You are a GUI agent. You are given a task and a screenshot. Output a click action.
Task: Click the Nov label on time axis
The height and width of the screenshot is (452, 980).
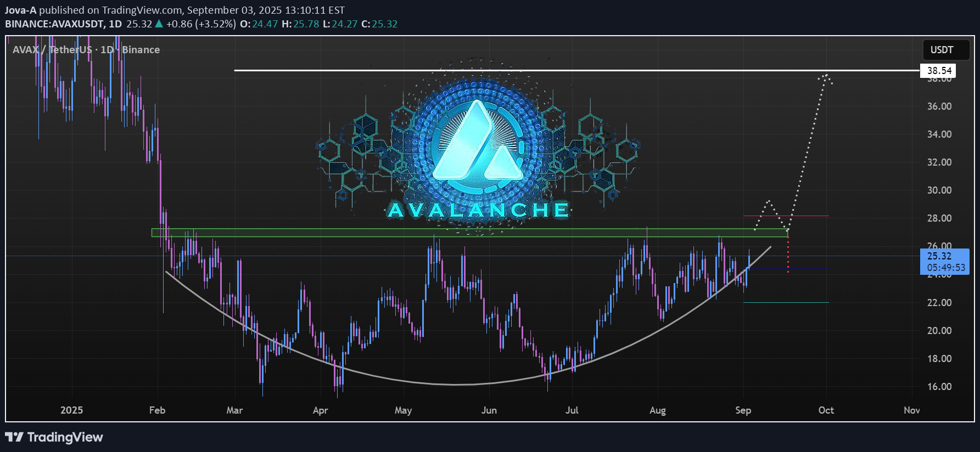(x=911, y=410)
